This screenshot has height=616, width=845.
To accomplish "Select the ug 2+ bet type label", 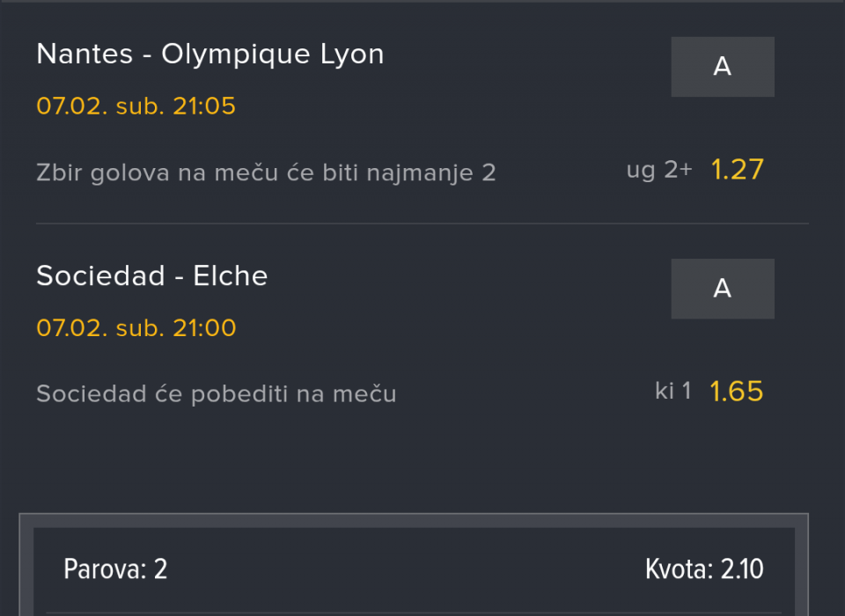I will (658, 170).
